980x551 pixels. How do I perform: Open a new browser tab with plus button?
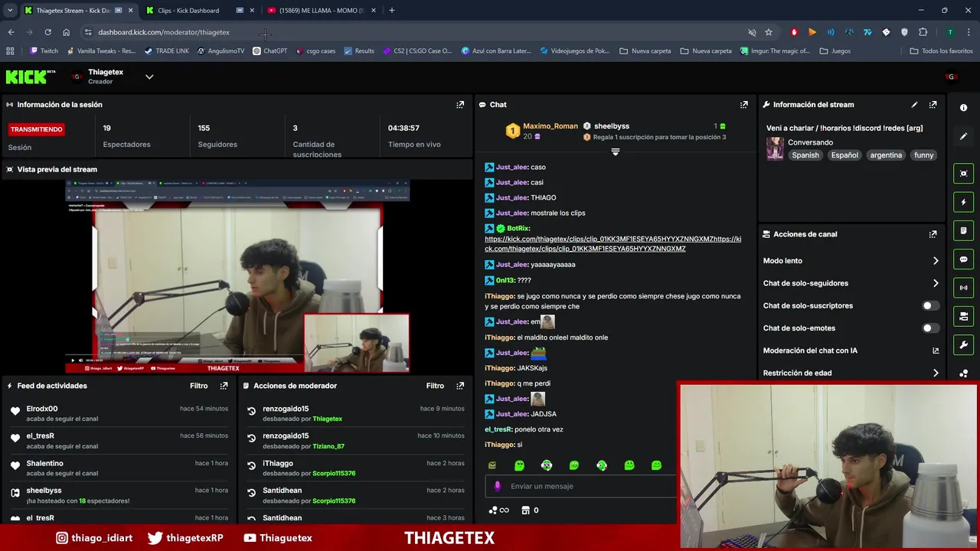click(x=392, y=10)
